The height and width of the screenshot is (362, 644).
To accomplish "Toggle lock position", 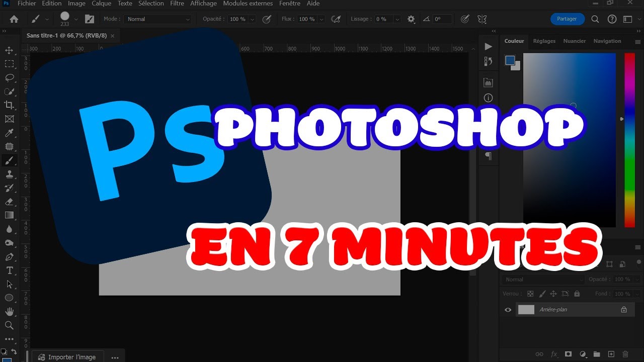I will click(553, 294).
